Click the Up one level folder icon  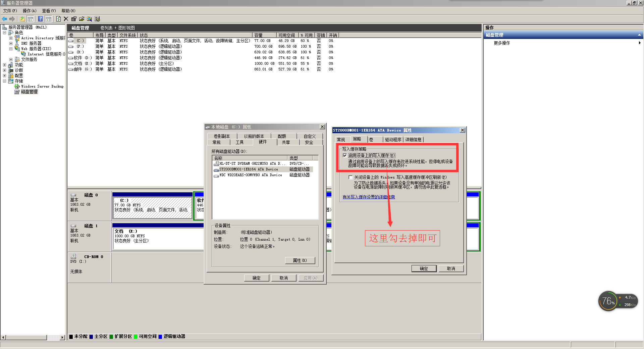click(22, 19)
